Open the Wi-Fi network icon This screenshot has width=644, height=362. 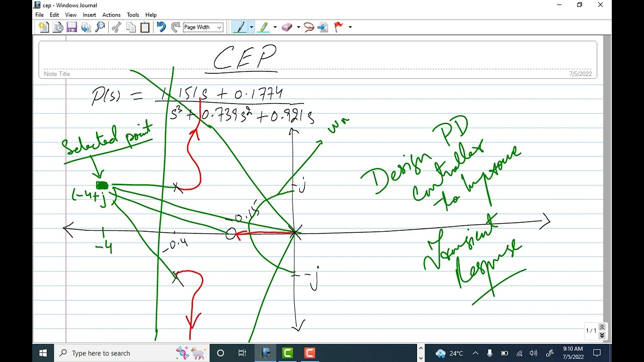tap(519, 353)
